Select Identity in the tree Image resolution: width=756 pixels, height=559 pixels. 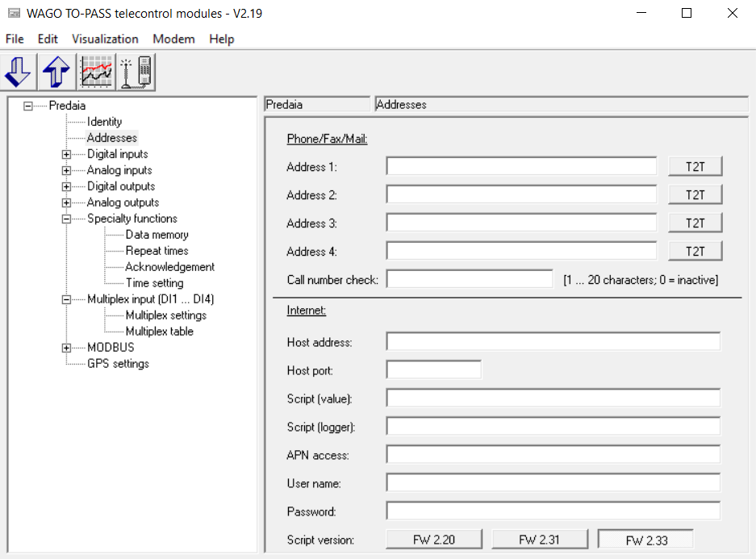pyautogui.click(x=105, y=122)
